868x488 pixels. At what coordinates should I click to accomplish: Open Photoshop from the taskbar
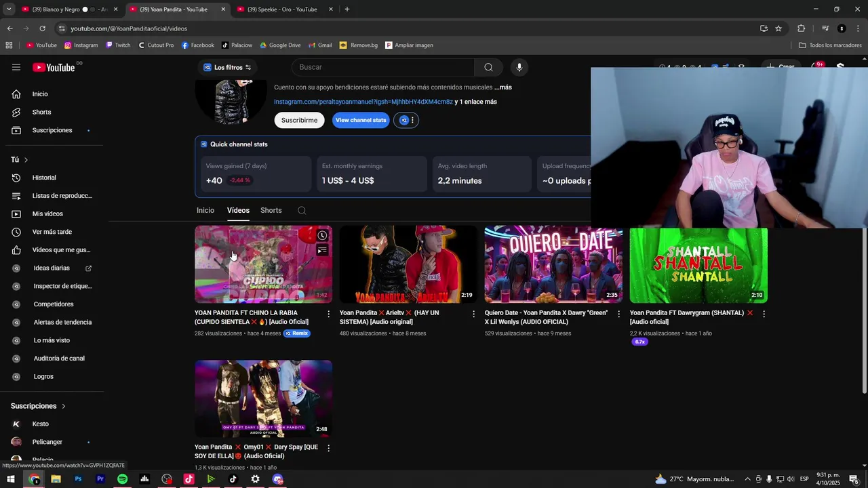(78, 479)
